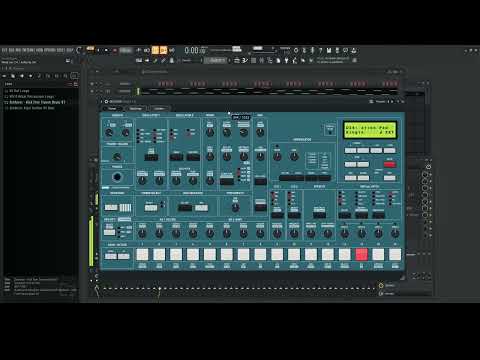Toggle synth step button 11
The image size is (480, 360).
(x=311, y=254)
